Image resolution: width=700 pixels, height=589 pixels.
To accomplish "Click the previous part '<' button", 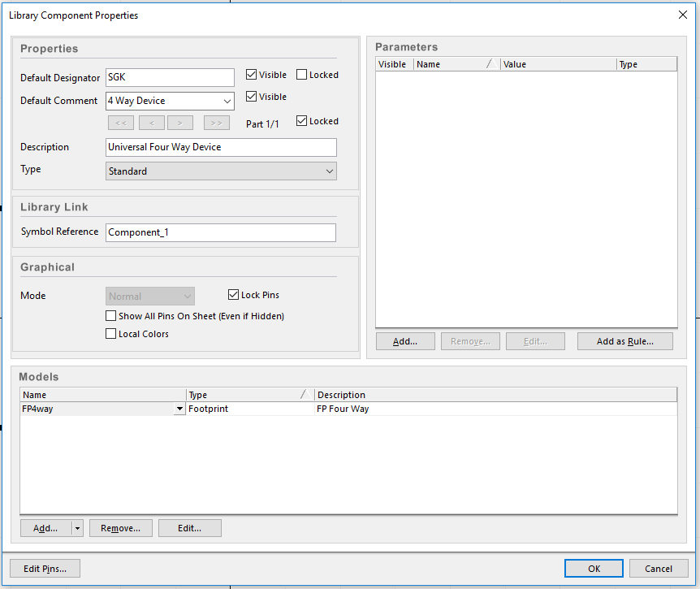I will tap(152, 123).
